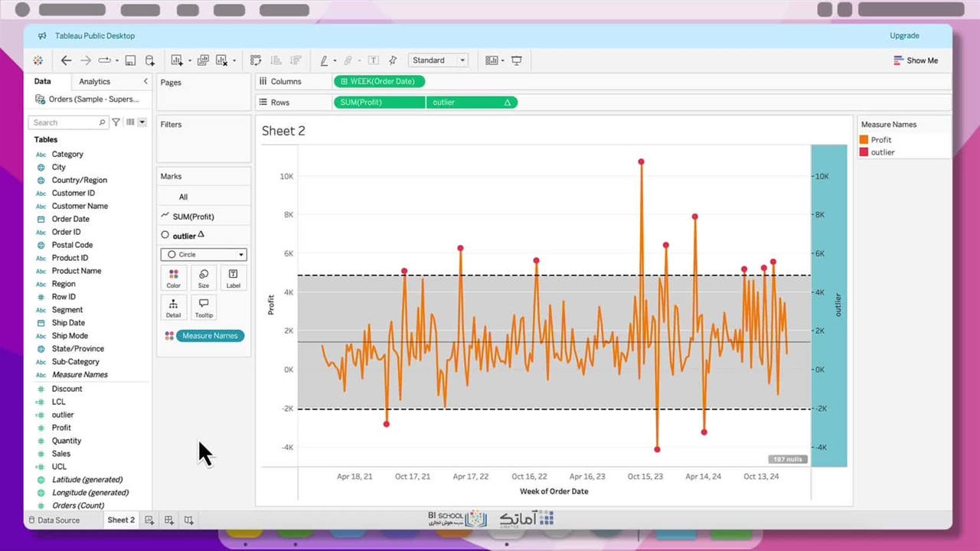
Task: Click the Undo back arrow in toolbar
Action: [x=66, y=60]
